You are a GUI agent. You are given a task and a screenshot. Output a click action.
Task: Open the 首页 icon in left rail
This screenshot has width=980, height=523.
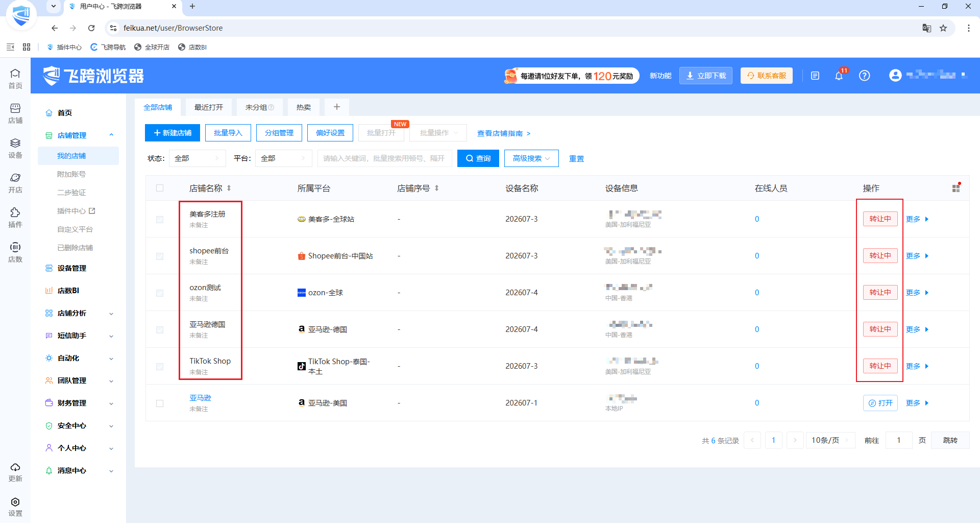pyautogui.click(x=15, y=79)
